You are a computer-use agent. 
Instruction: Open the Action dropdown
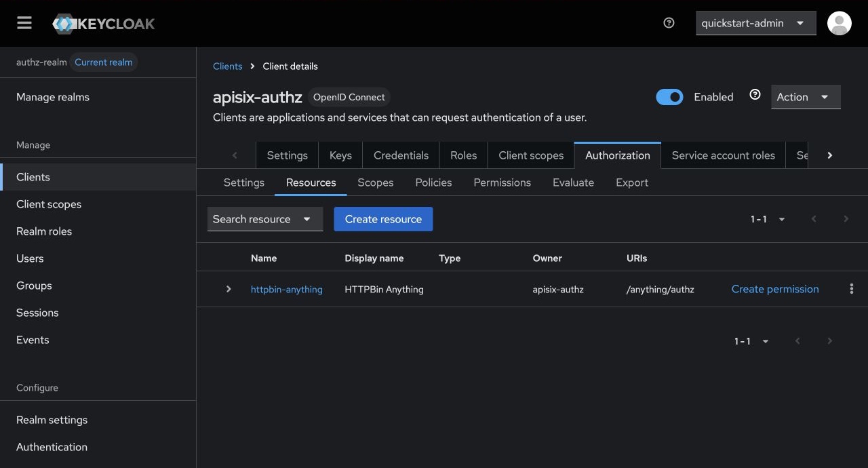tap(806, 97)
